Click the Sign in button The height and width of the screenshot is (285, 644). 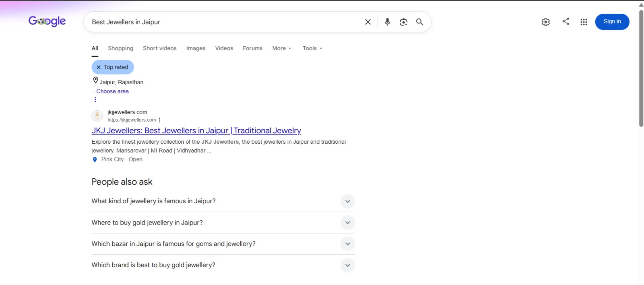pyautogui.click(x=612, y=22)
